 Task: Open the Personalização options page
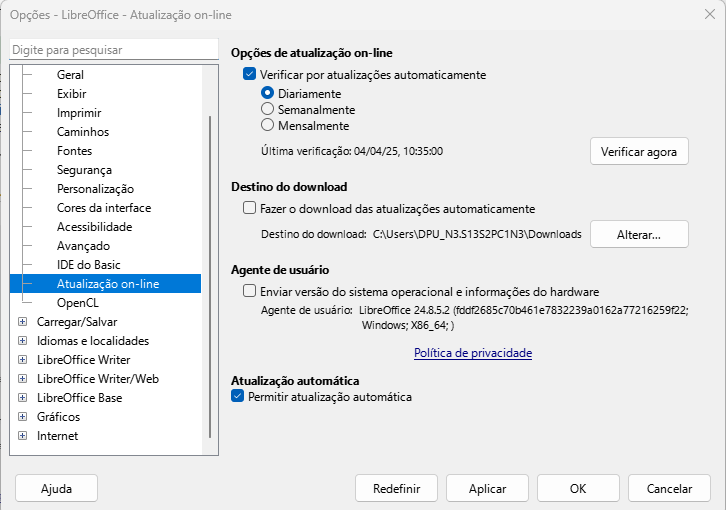[95, 189]
